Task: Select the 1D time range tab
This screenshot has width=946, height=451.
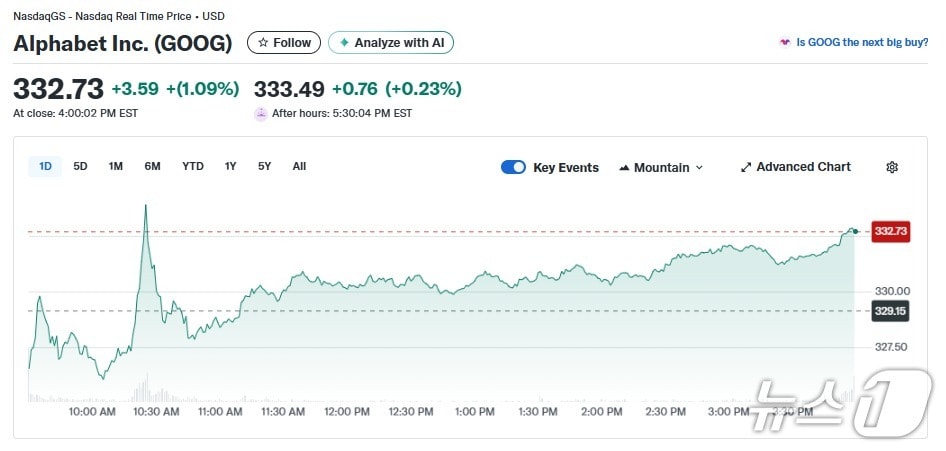Action: pyautogui.click(x=45, y=166)
